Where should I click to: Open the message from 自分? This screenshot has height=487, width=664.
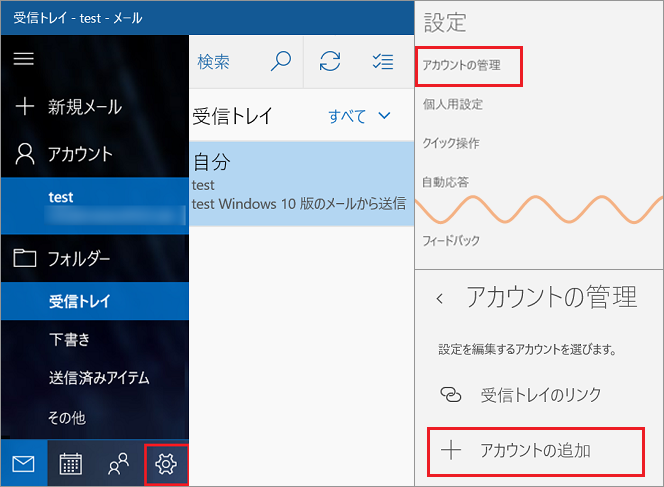298,182
